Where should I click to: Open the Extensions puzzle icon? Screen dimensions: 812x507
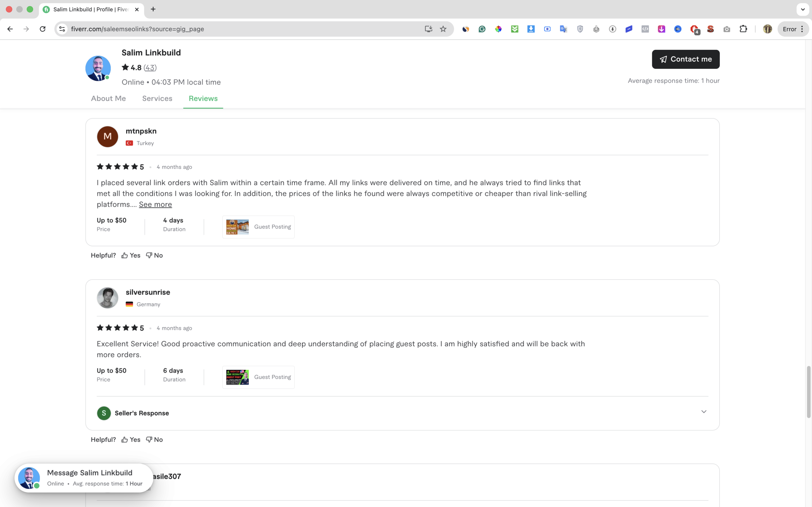[743, 29]
